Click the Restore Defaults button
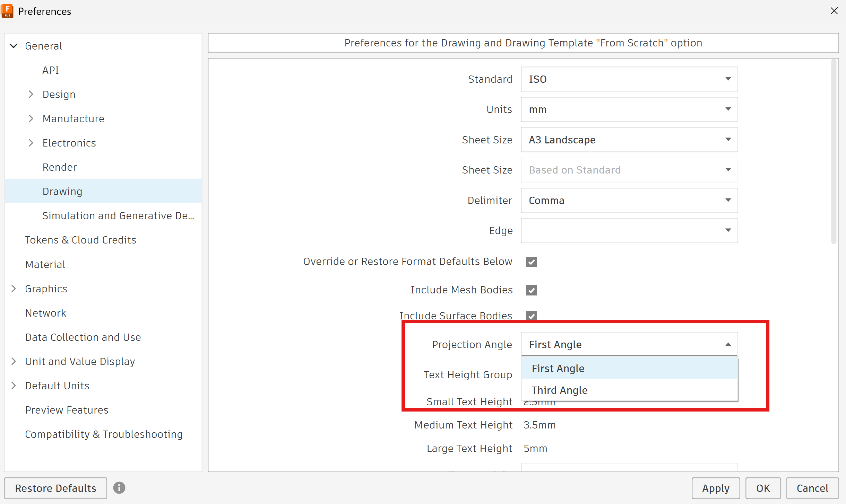The width and height of the screenshot is (846, 504). 55,488
